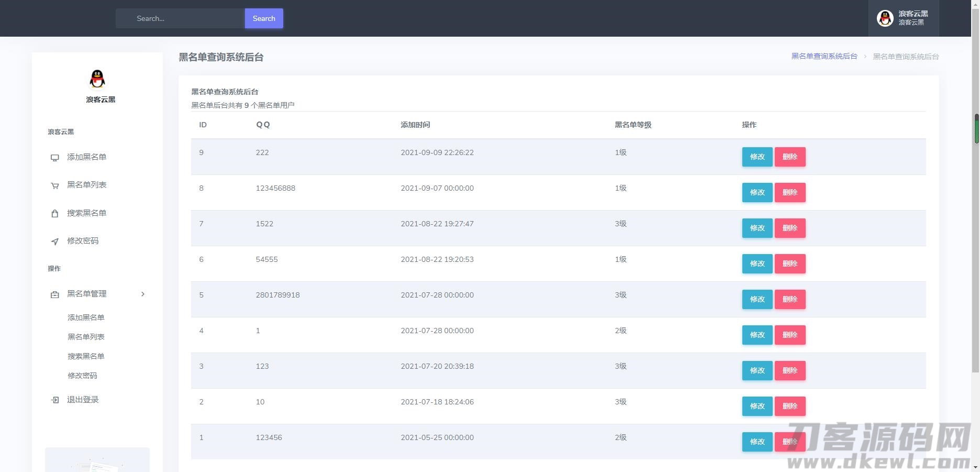980x472 pixels.
Task: Open 搜索黑名单 in the submenu
Action: click(x=86, y=356)
